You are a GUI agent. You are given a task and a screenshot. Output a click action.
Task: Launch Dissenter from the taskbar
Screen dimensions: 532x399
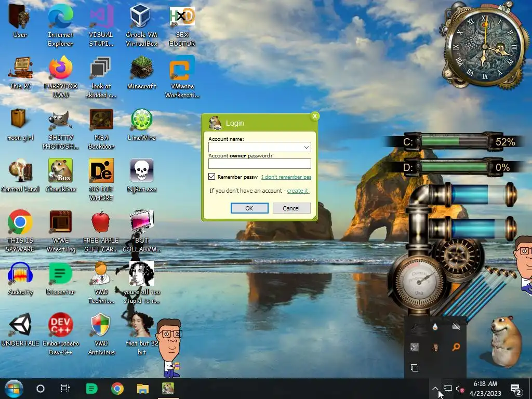[x=91, y=389]
